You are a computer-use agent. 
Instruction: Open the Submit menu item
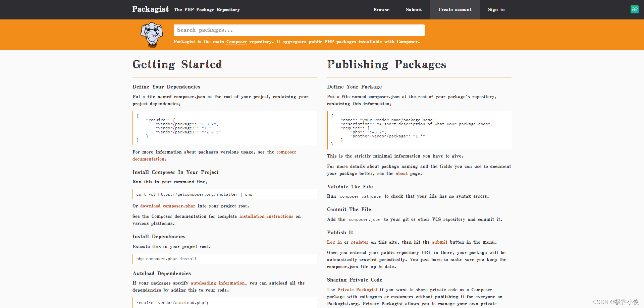pyautogui.click(x=414, y=10)
